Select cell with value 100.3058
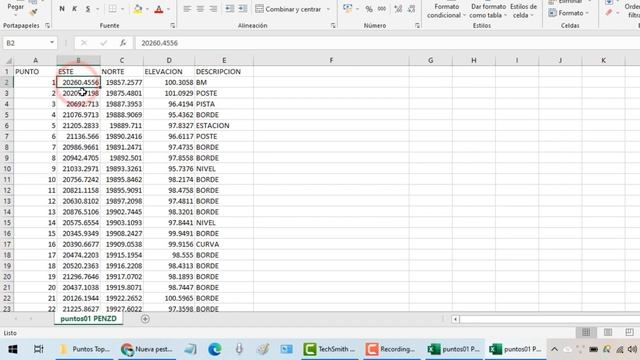Viewport: 640px width, 360px height. click(x=169, y=82)
